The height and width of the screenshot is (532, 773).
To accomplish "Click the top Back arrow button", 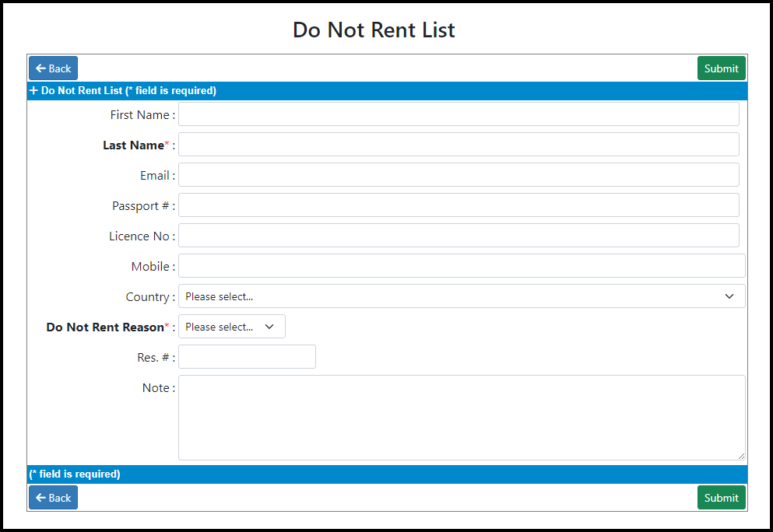I will point(53,68).
